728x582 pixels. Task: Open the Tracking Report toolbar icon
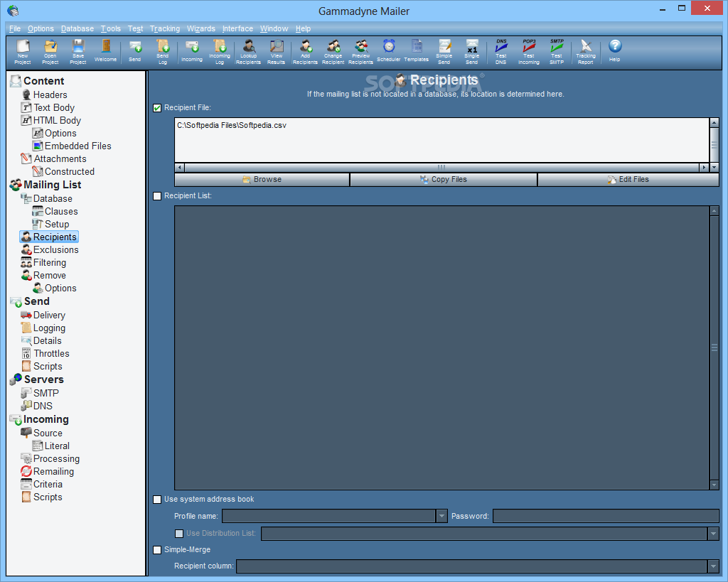tap(586, 51)
